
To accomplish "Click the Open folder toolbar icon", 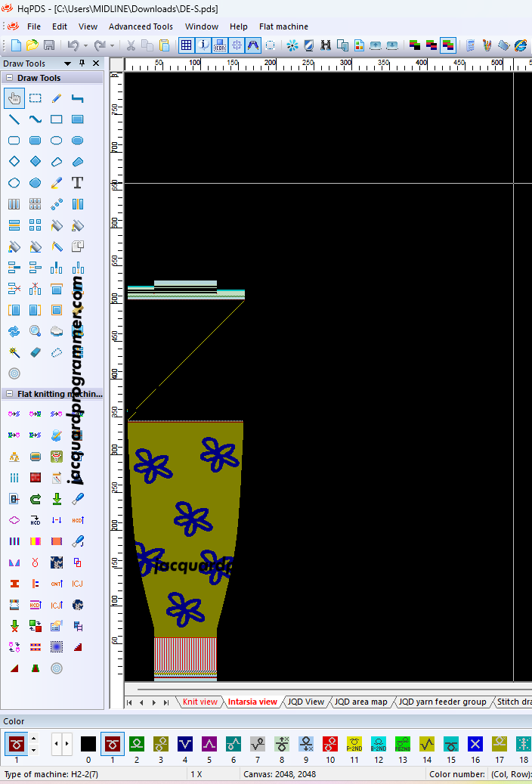I will 32,45.
